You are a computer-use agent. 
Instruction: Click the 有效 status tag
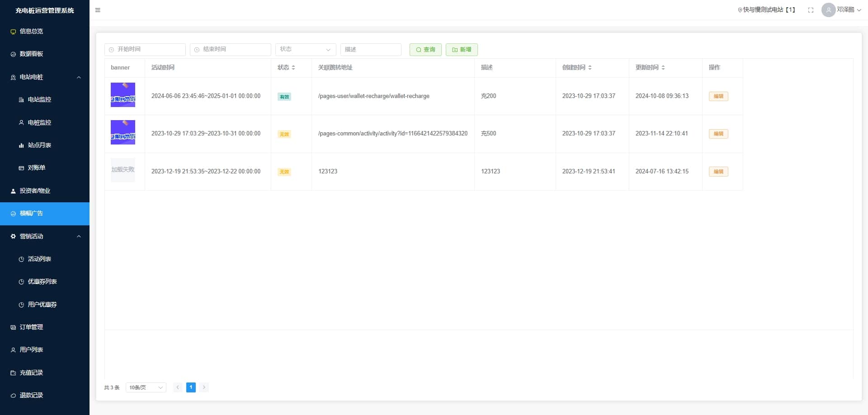click(x=284, y=97)
